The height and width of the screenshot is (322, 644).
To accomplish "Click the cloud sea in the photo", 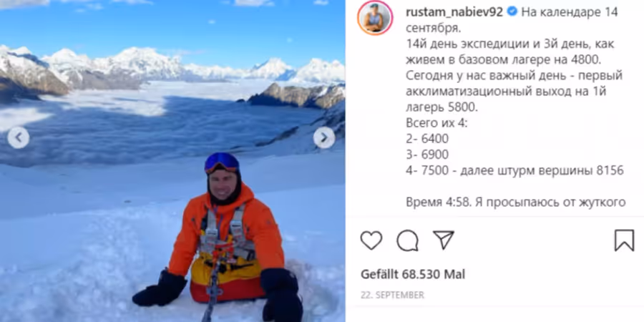I will [x=156, y=123].
